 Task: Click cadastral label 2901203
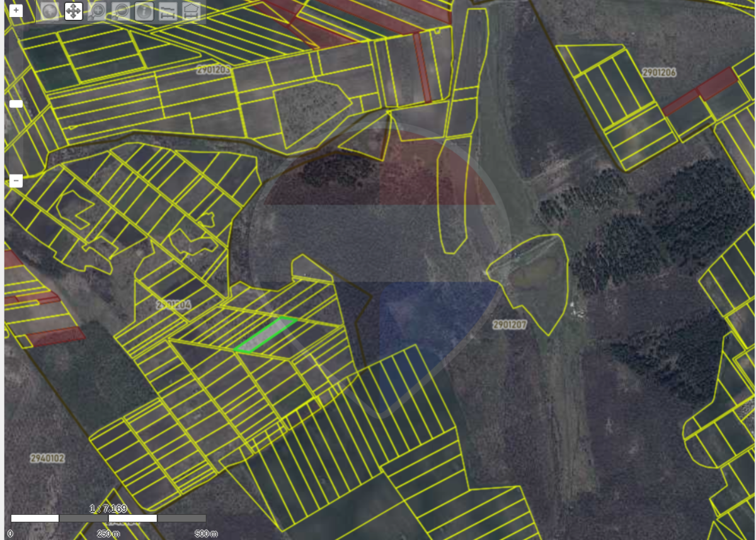tap(212, 70)
